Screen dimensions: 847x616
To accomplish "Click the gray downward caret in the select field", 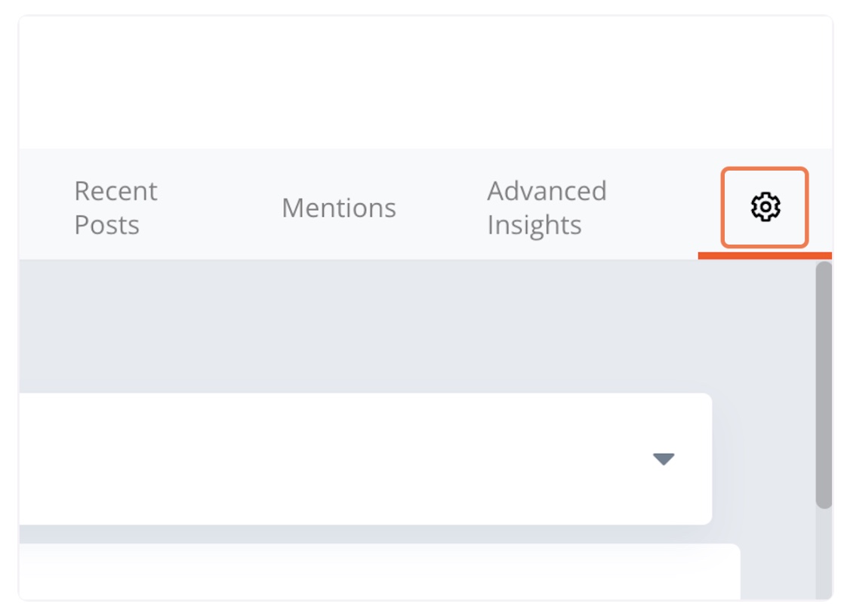I will coord(664,459).
